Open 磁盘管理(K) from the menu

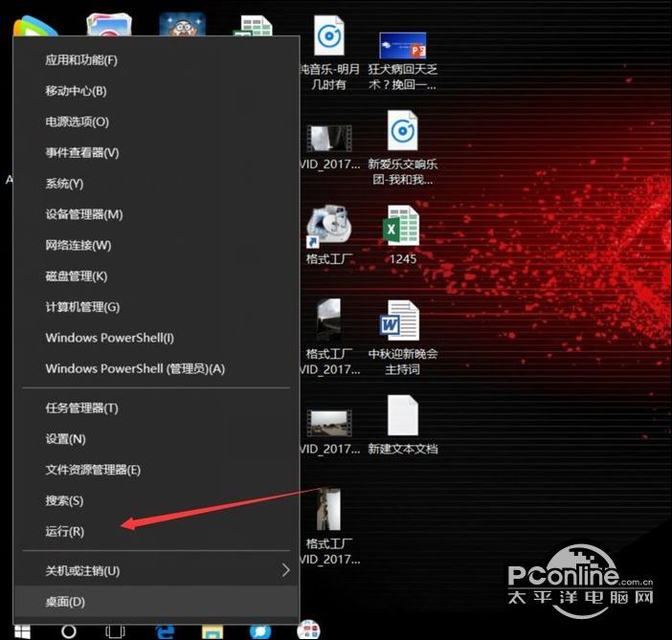77,276
